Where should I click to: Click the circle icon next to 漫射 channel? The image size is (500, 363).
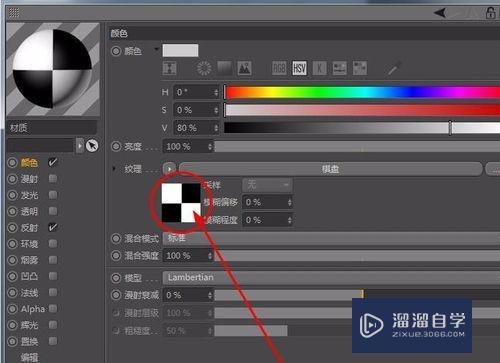coord(12,179)
